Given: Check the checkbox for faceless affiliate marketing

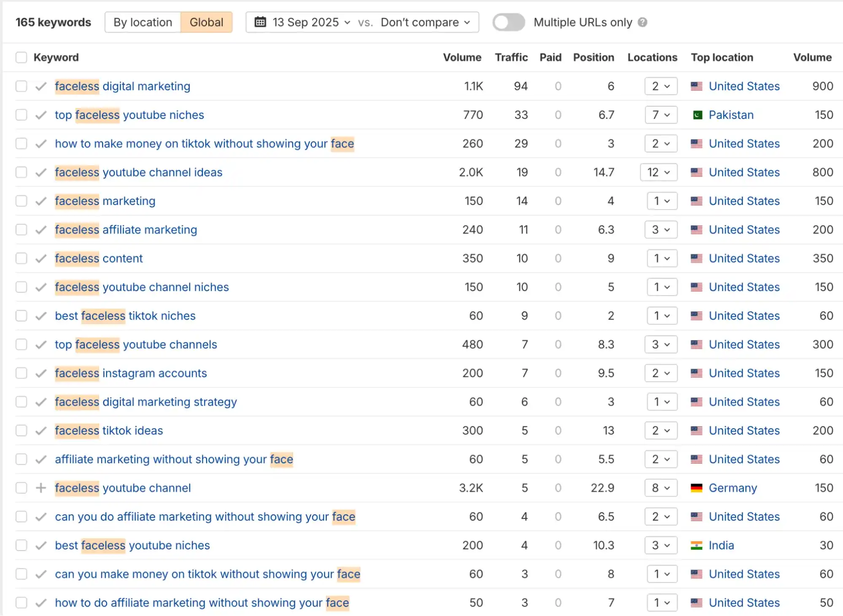Looking at the screenshot, I should click(x=21, y=230).
